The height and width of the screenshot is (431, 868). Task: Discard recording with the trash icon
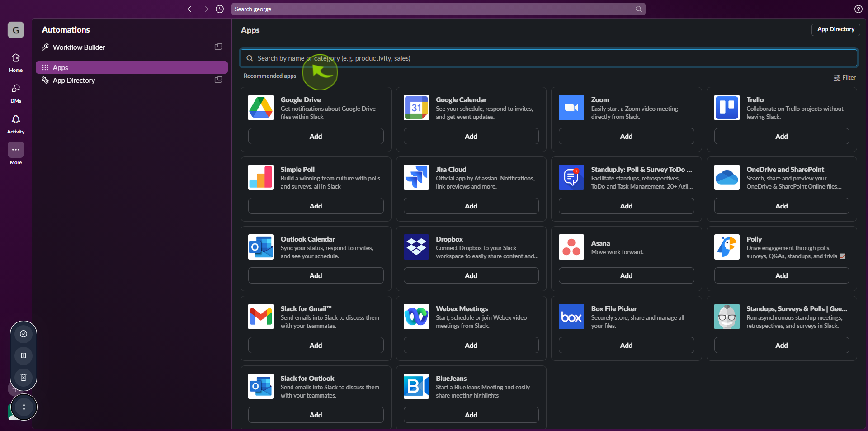[24, 377]
